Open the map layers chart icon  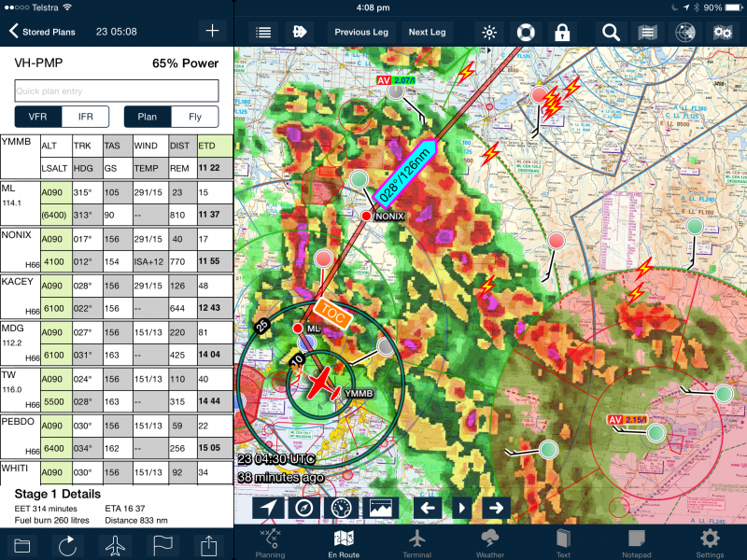click(647, 33)
